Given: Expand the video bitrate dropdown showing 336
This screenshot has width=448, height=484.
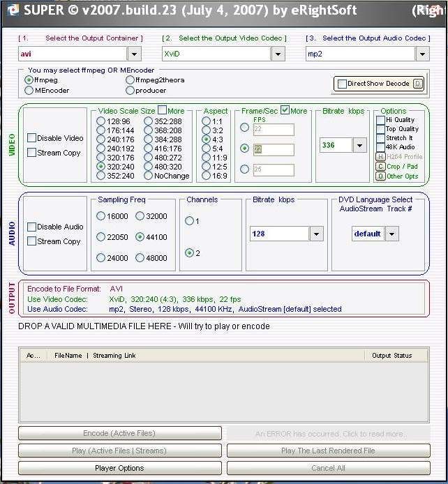Looking at the screenshot, I should (359, 145).
